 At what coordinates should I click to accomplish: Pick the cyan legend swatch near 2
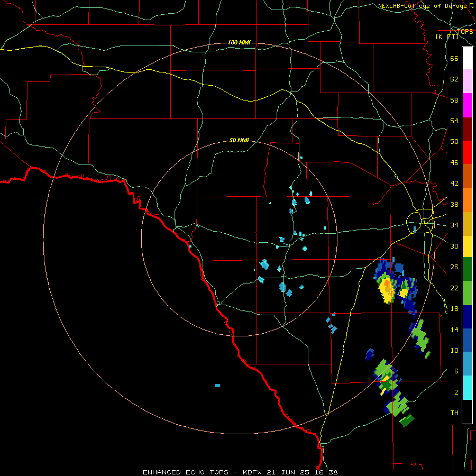[x=467, y=388]
